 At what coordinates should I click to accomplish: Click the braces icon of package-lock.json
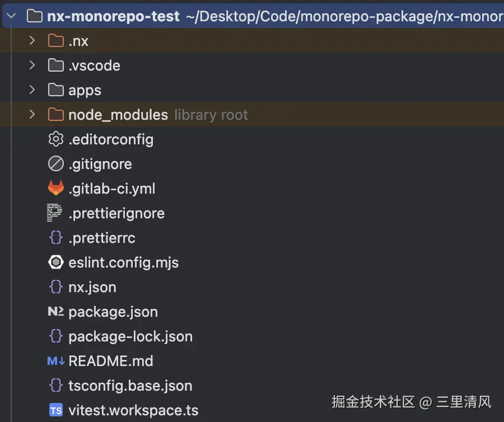(x=56, y=336)
